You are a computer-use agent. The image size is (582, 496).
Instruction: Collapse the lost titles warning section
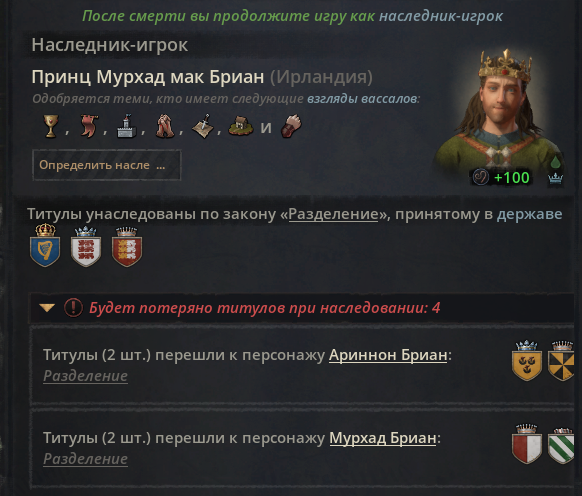[x=47, y=308]
